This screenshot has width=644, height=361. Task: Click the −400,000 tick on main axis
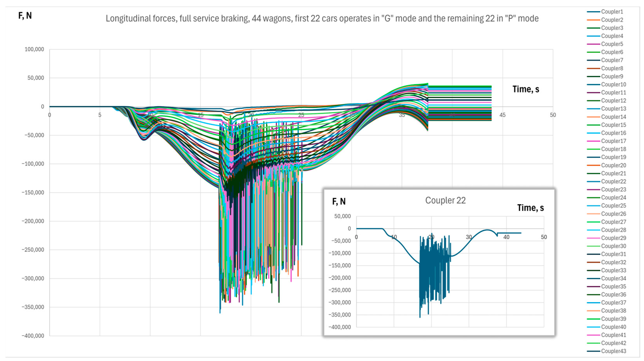pyautogui.click(x=33, y=336)
